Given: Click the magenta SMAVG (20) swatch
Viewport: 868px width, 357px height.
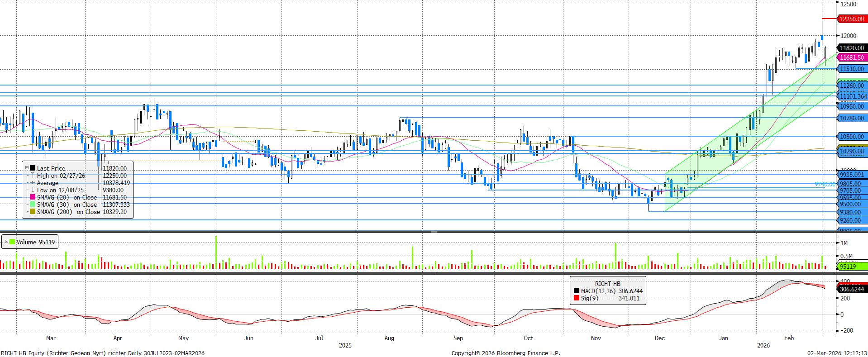Looking at the screenshot, I should [33, 197].
